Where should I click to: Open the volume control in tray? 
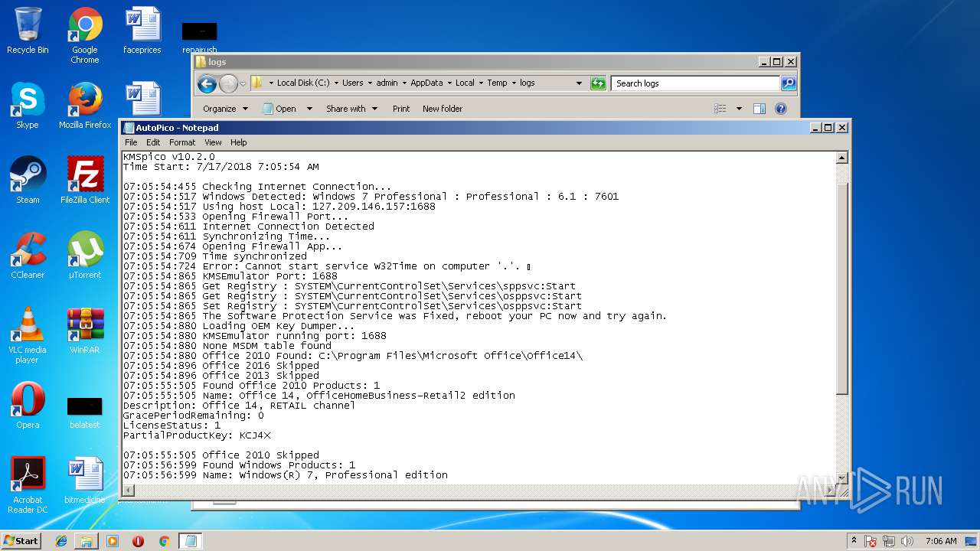coord(907,541)
